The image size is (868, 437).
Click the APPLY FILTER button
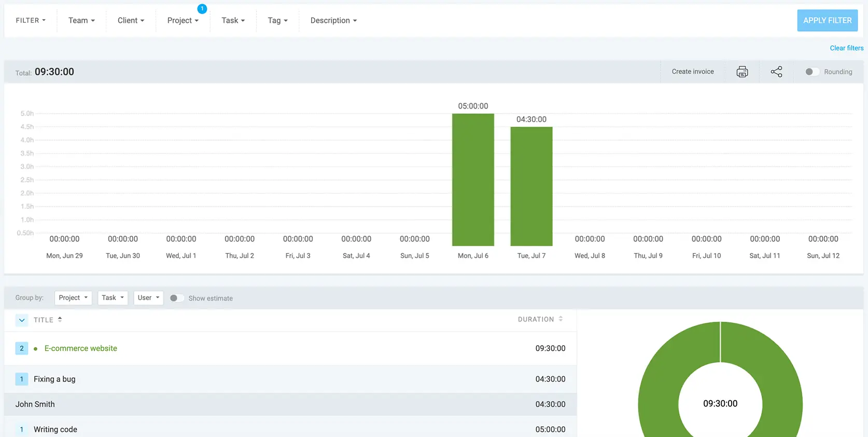(x=828, y=20)
